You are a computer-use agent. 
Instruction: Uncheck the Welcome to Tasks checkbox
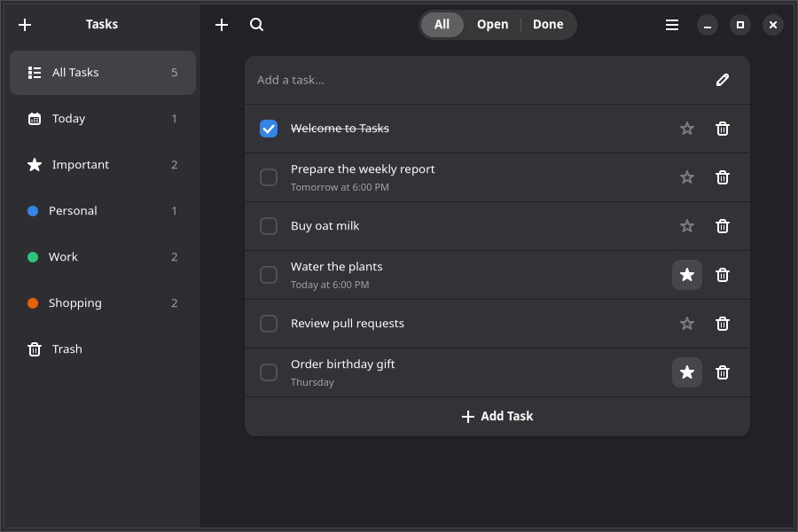(268, 129)
